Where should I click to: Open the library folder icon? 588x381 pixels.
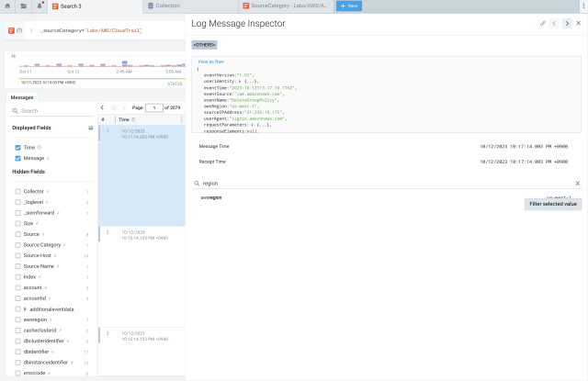23,6
